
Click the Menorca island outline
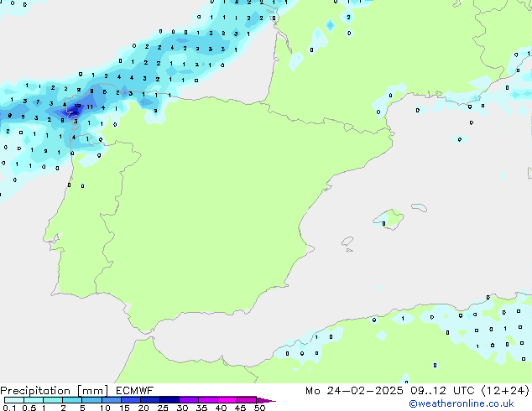[x=420, y=207]
